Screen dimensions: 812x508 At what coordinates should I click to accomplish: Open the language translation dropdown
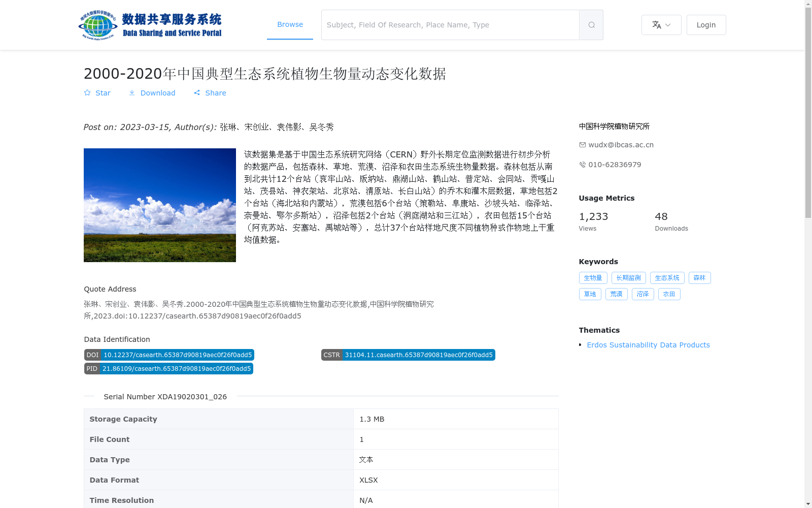(661, 25)
